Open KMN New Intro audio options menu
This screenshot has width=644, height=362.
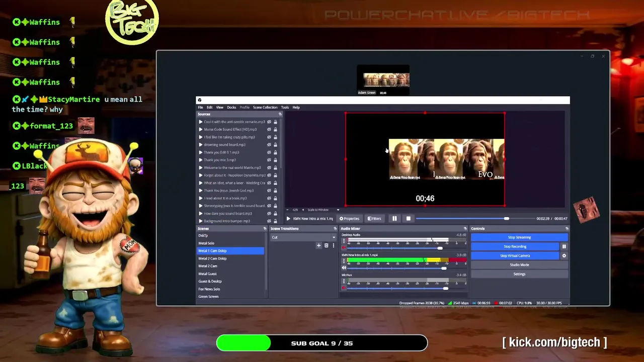344,260
